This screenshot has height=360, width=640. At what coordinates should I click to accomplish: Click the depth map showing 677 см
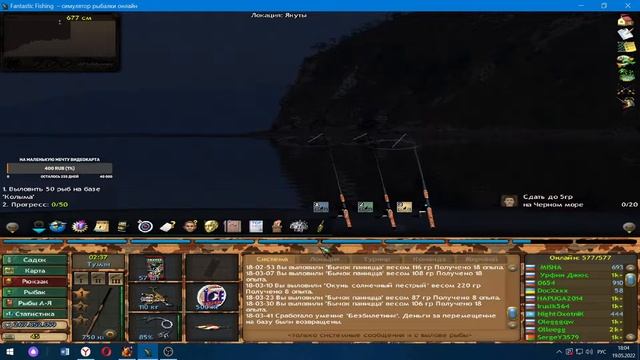coord(60,42)
